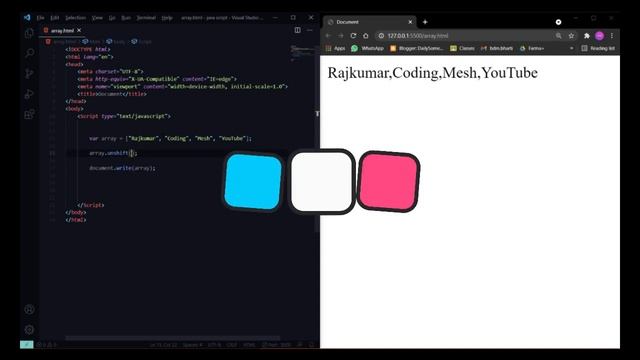Click the recording indicator in Chrome title bar

tap(558, 22)
